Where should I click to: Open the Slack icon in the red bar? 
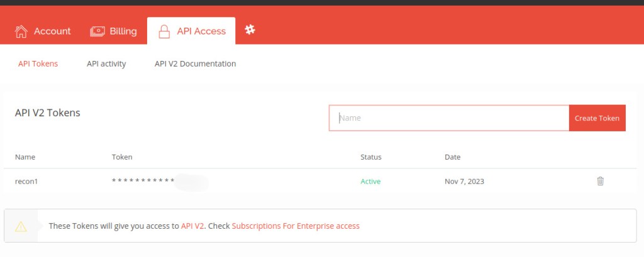click(x=250, y=30)
